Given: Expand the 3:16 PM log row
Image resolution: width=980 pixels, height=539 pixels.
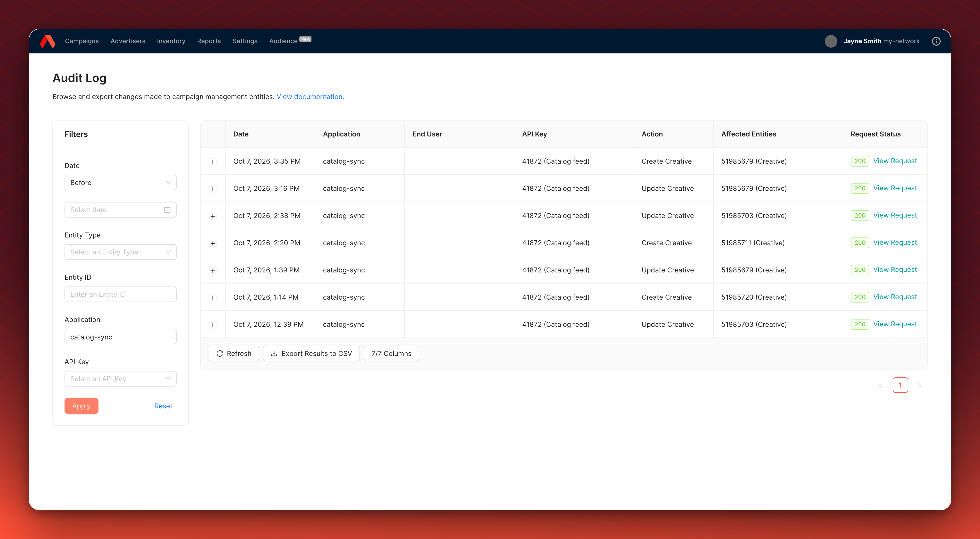Looking at the screenshot, I should tap(213, 189).
